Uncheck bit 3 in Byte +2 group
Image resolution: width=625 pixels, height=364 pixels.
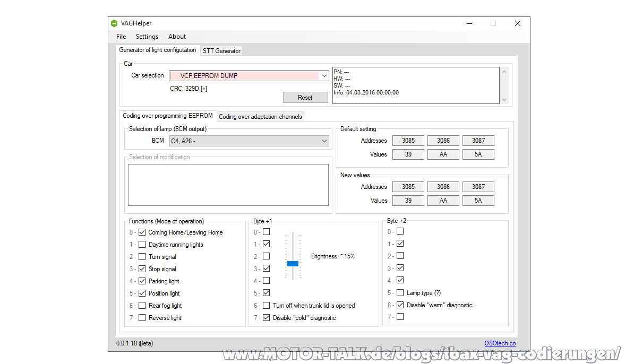pos(400,268)
